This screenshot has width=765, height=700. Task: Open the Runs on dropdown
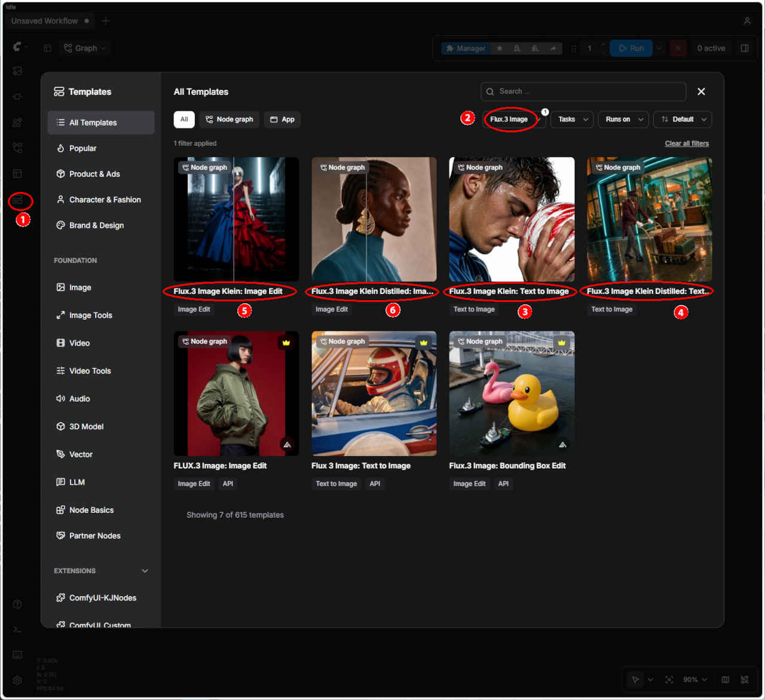tap(623, 120)
